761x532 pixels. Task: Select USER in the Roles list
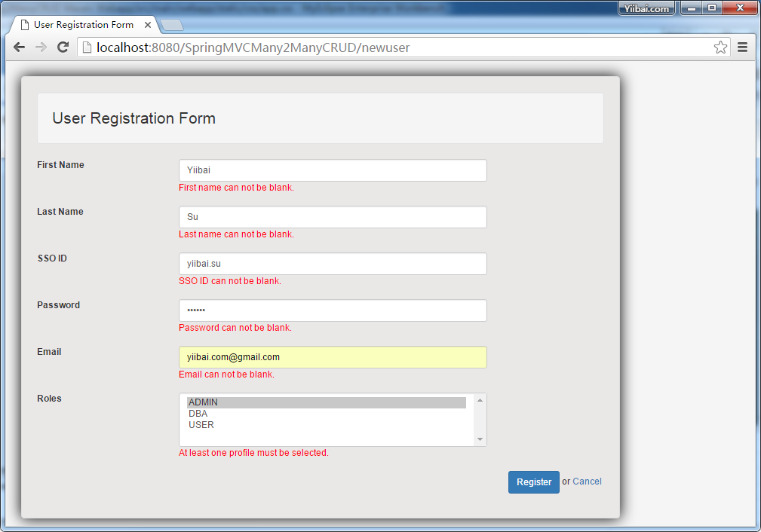coord(326,425)
